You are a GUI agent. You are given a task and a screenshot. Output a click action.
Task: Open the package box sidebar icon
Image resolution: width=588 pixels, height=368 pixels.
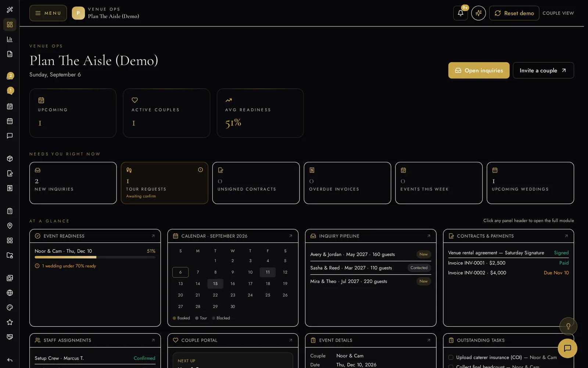10,159
